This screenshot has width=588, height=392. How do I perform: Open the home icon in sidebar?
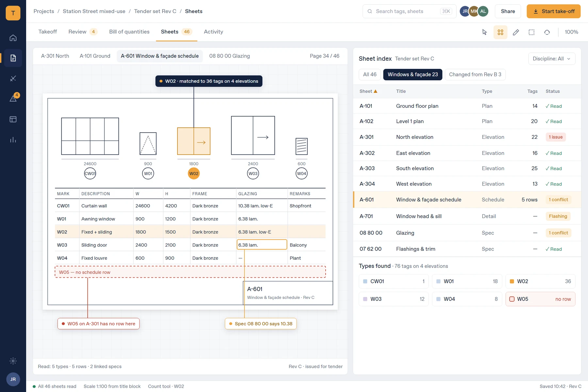(x=13, y=38)
